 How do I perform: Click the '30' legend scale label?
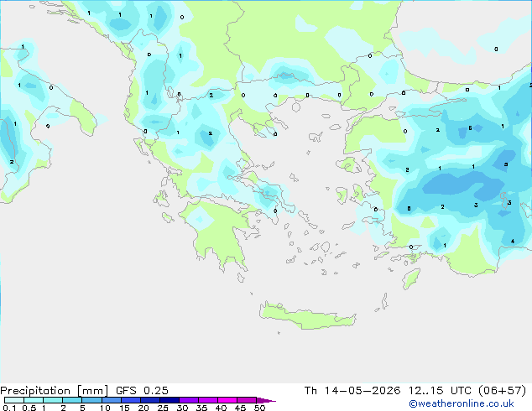(182, 408)
